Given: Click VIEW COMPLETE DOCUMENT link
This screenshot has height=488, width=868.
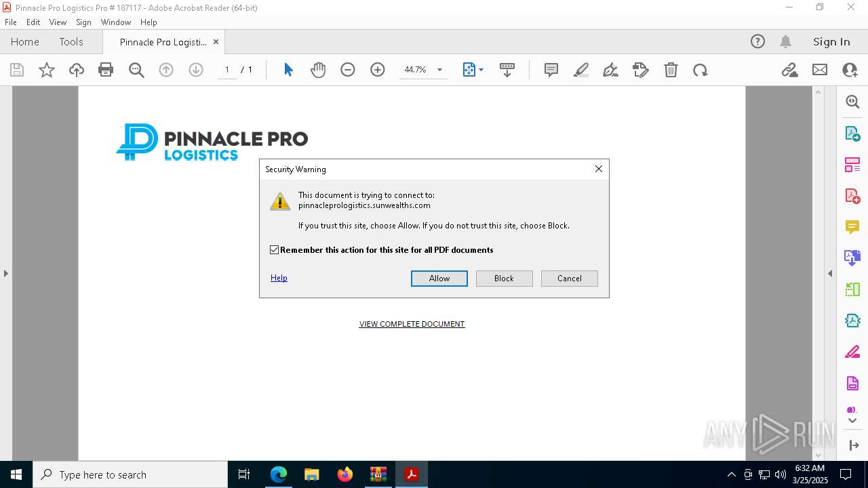Looking at the screenshot, I should tap(412, 324).
